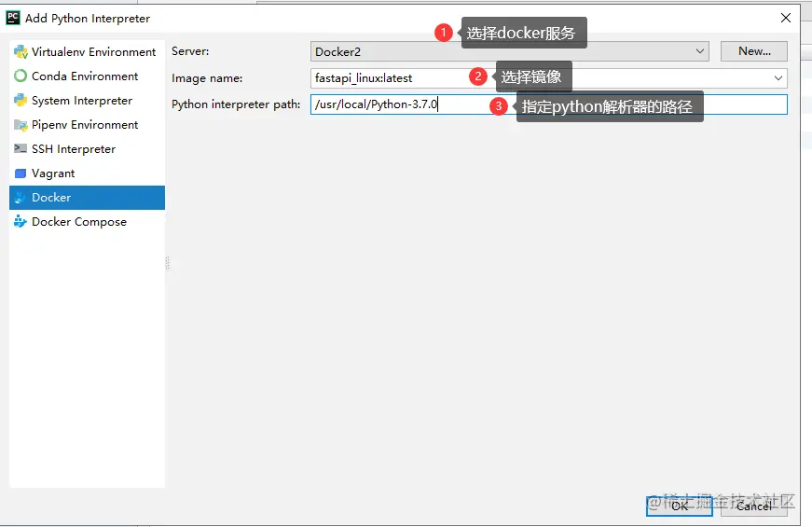Image resolution: width=812 pixels, height=527 pixels.
Task: Close the Add Python Interpreter dialog
Action: 786,18
